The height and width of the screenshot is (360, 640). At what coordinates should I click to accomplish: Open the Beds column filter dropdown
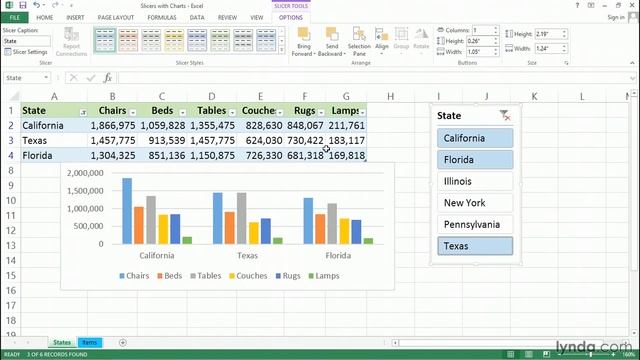tap(182, 112)
